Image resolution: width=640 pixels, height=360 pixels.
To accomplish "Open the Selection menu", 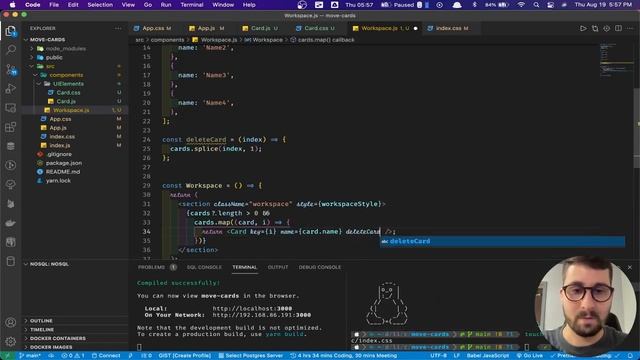I will tap(100, 5).
